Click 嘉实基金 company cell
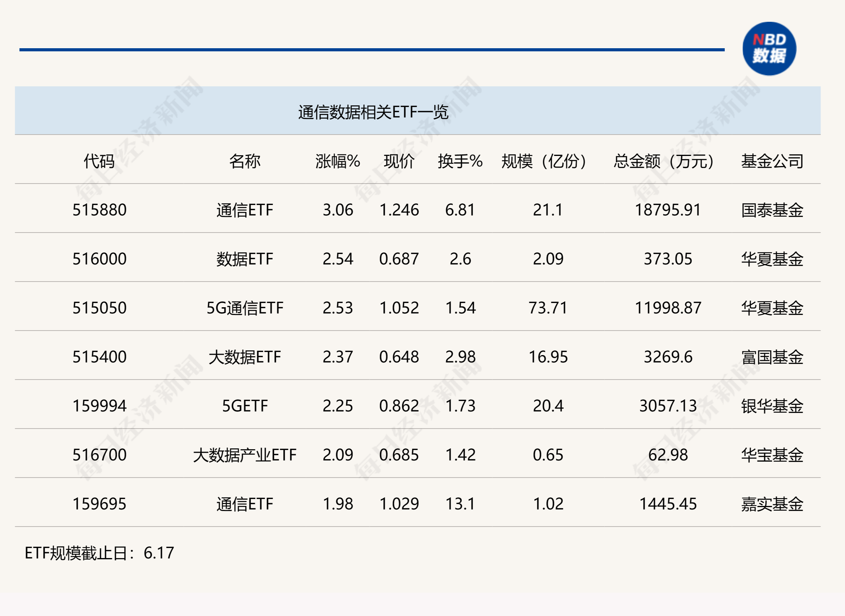 tap(772, 504)
